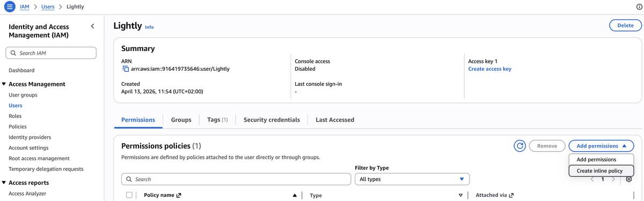Screen dimensions: 644x201
Task: Click the Remove button
Action: [x=547, y=146]
